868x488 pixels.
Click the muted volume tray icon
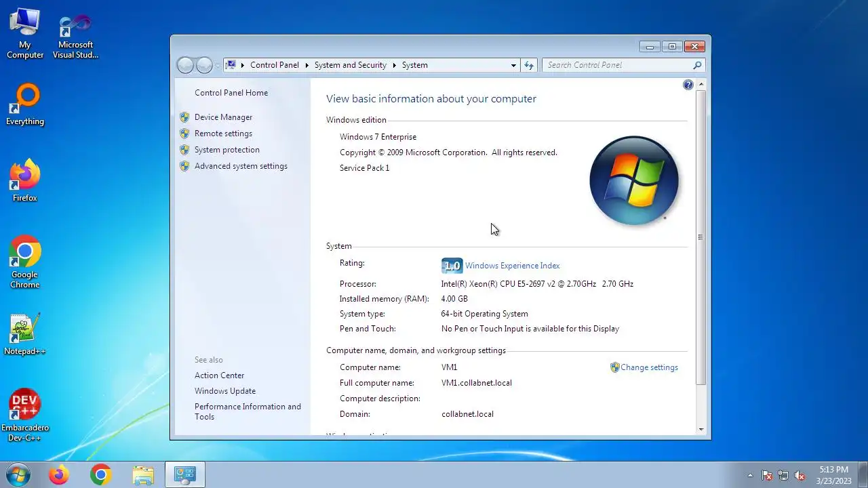click(x=800, y=475)
